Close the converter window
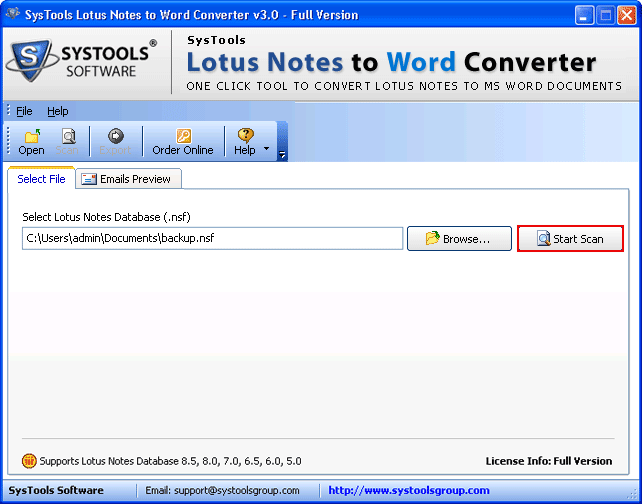 pyautogui.click(x=627, y=16)
